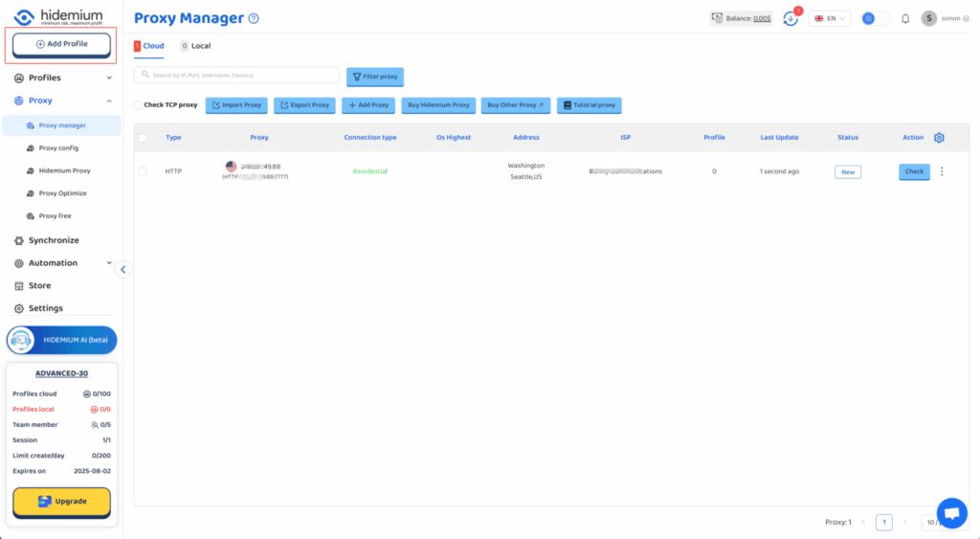Collapse sidebar with the arrow handle
The width and height of the screenshot is (980, 539).
click(122, 269)
